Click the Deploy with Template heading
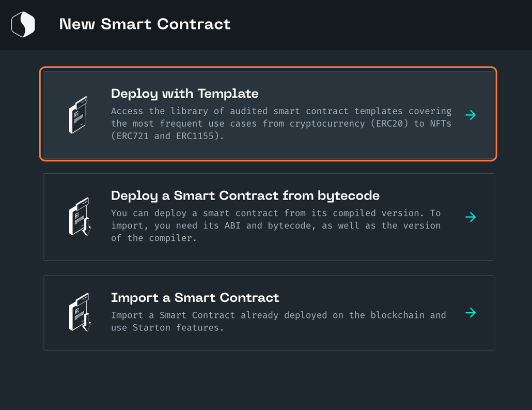Viewport: 532px width, 410px height. 185,94
